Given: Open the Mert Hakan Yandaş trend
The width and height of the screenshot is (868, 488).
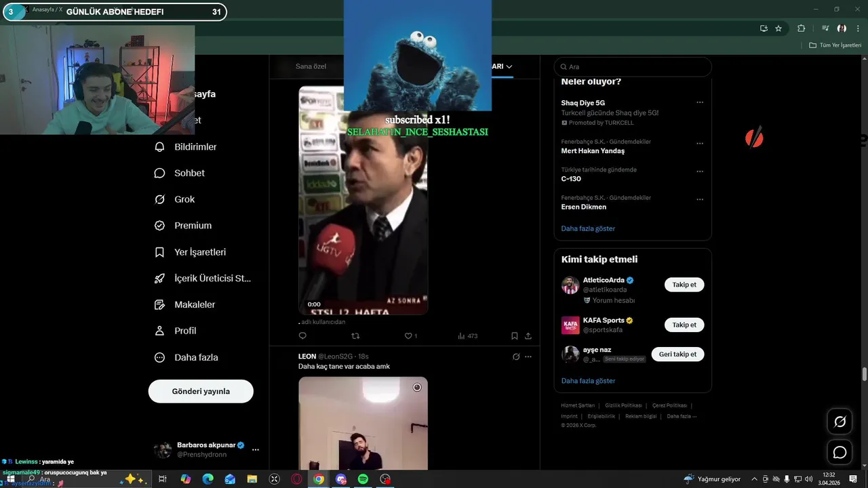Looking at the screenshot, I should click(x=593, y=151).
